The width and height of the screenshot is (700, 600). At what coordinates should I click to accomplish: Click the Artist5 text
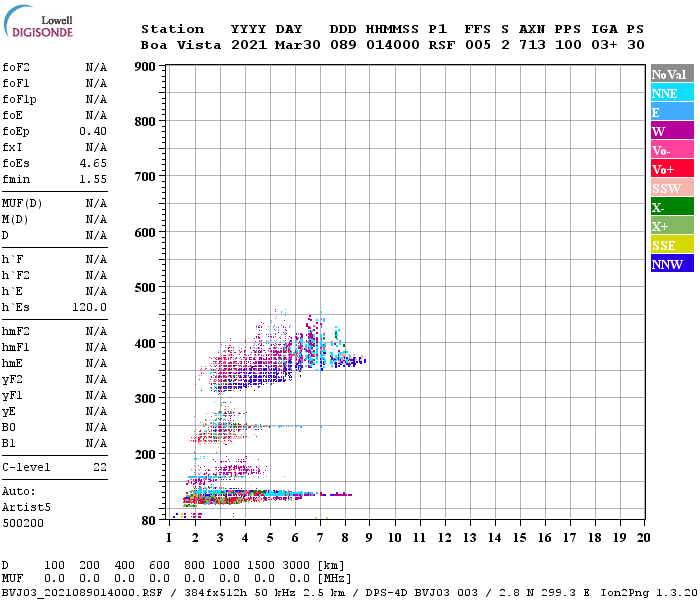26,508
